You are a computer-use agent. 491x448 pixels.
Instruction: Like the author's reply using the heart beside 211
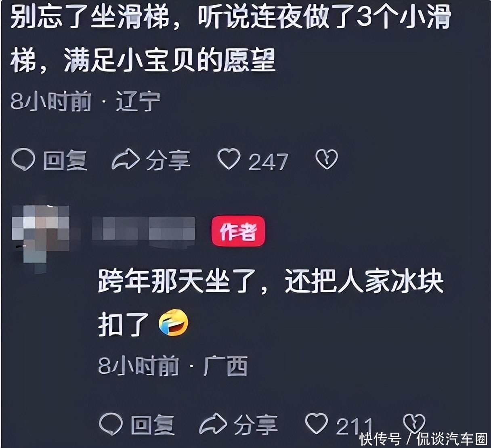tap(317, 423)
